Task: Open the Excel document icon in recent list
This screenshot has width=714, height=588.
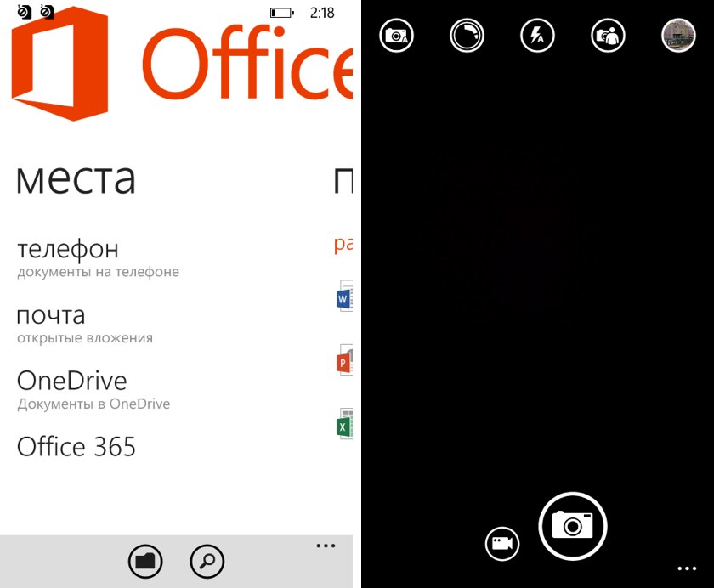Action: coord(345,424)
